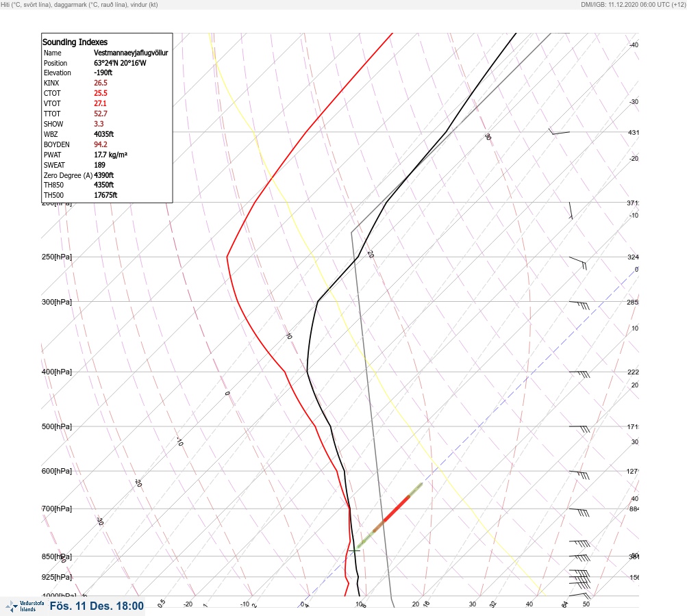Screen dimensions: 687x616
Task: Click the green cross marker near 850 hPa
Action: click(x=354, y=551)
